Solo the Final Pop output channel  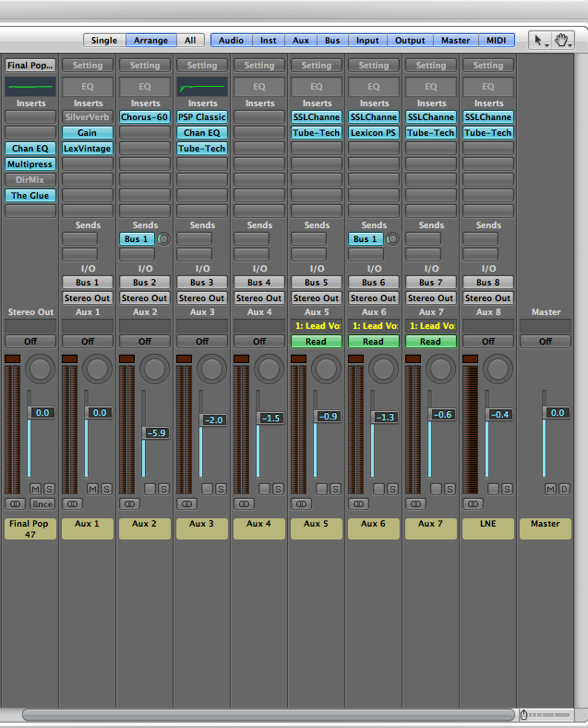pyautogui.click(x=49, y=489)
